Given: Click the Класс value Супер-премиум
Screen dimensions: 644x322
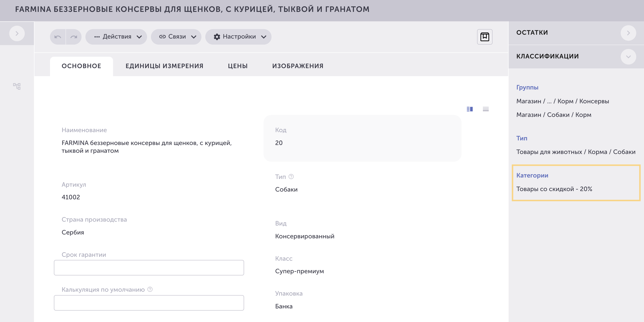Looking at the screenshot, I should pos(299,271).
